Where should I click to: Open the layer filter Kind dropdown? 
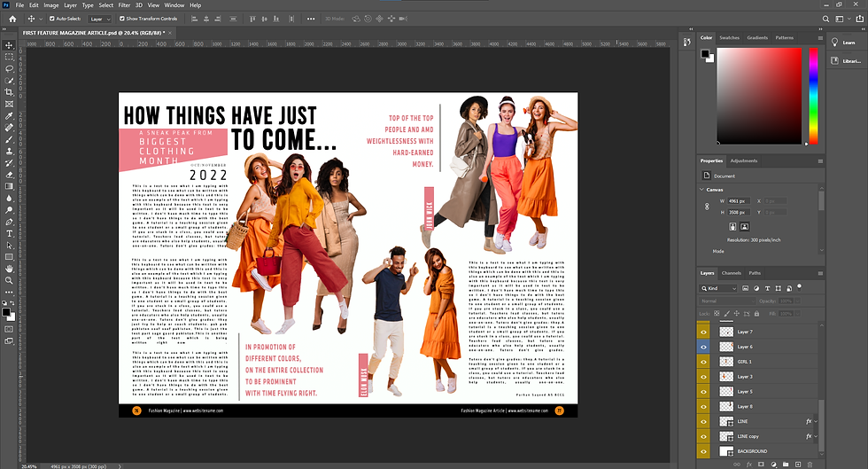tap(718, 288)
